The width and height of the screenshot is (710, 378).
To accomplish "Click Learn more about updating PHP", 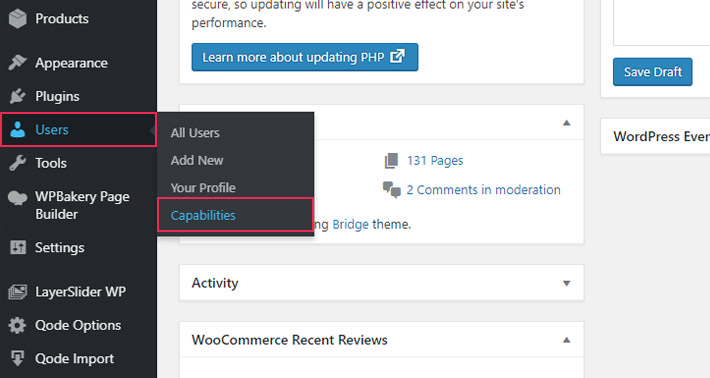I will pyautogui.click(x=305, y=57).
